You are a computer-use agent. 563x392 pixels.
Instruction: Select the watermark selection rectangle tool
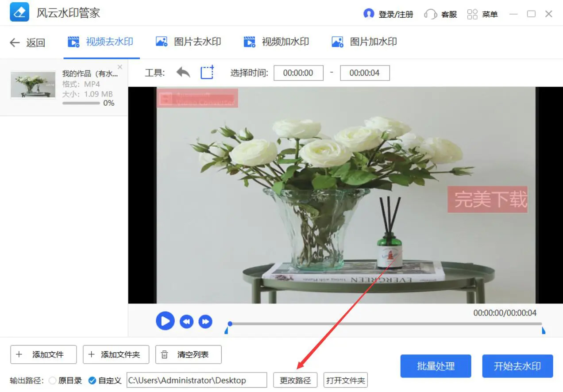[x=206, y=72]
